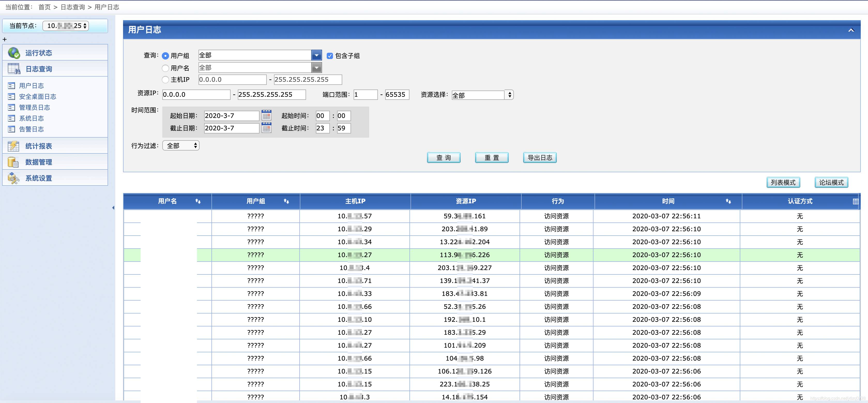The height and width of the screenshot is (403, 868).
Task: Click the 日志查询 table icon
Action: [14, 69]
